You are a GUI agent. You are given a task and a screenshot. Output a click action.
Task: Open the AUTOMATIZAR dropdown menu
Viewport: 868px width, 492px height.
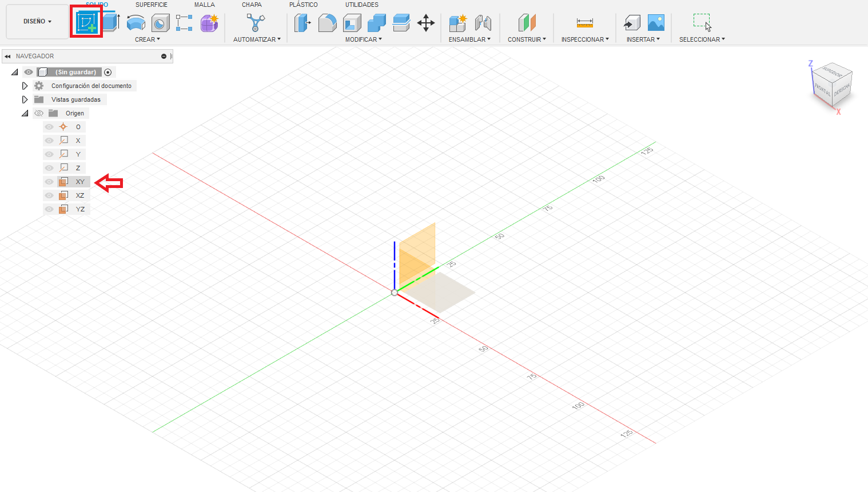[x=257, y=39]
